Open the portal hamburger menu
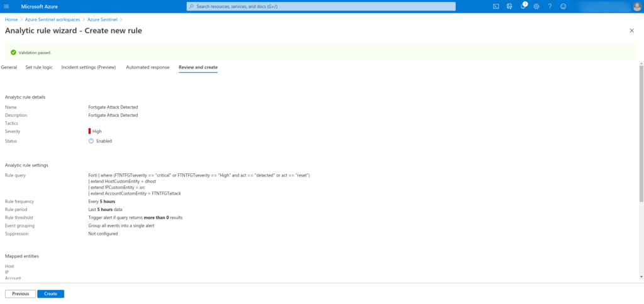The image size is (644, 304). [6, 6]
